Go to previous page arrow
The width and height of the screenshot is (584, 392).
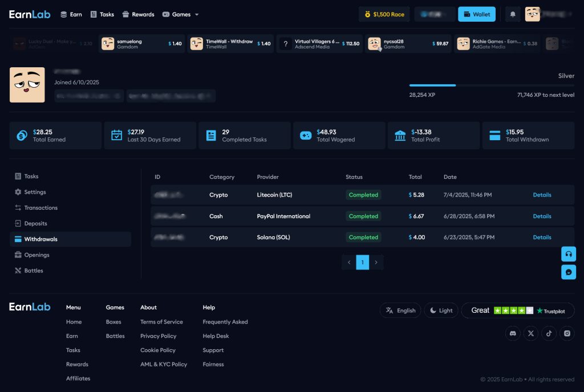pos(349,262)
